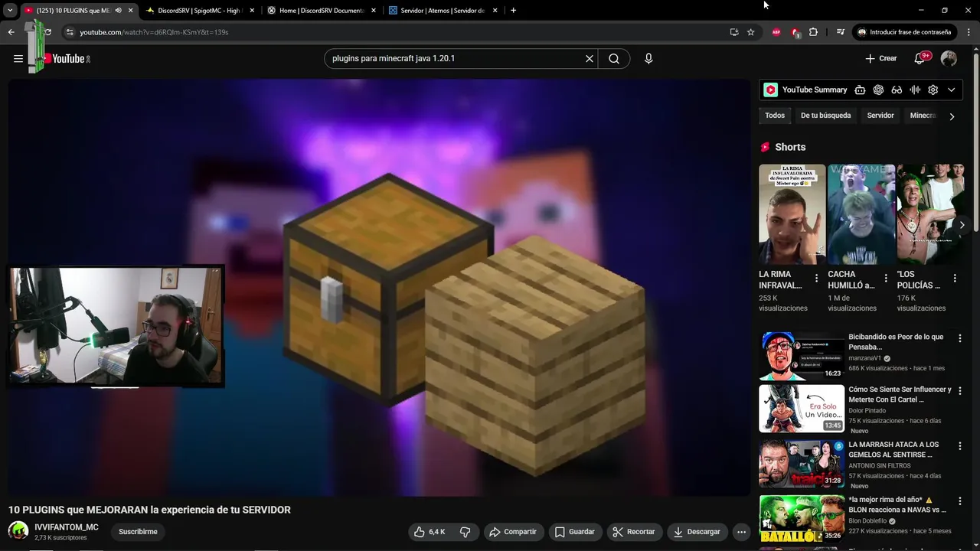Open the Cómo Se Siente Ser Influencer title

900,394
